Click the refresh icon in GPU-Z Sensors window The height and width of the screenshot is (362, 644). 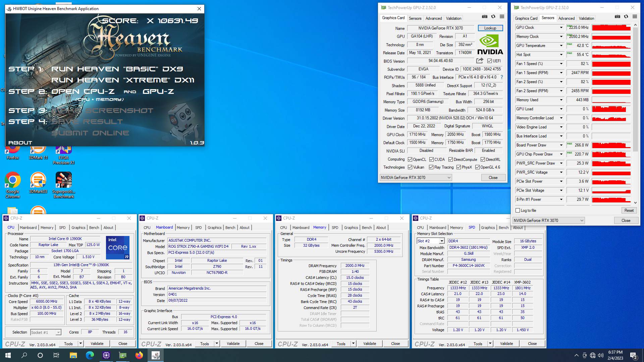[x=626, y=16]
